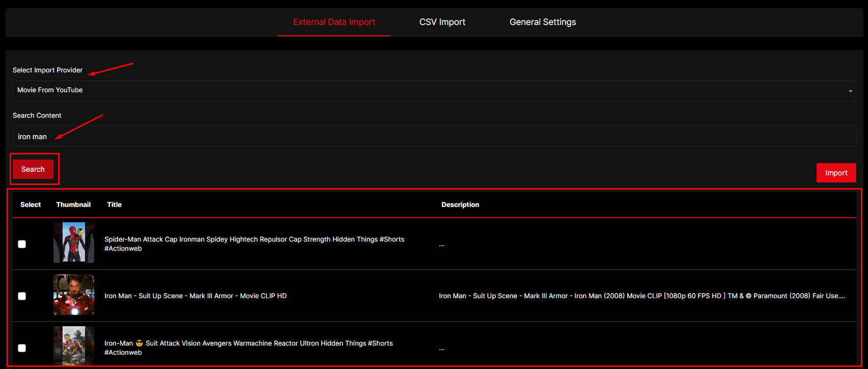This screenshot has height=369, width=868.
Task: Click the Title column header
Action: (114, 204)
